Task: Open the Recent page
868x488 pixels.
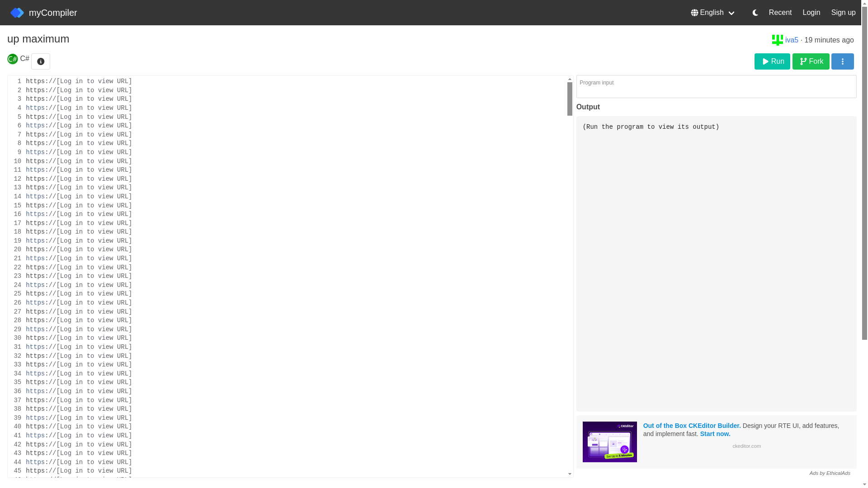Action: [x=780, y=13]
